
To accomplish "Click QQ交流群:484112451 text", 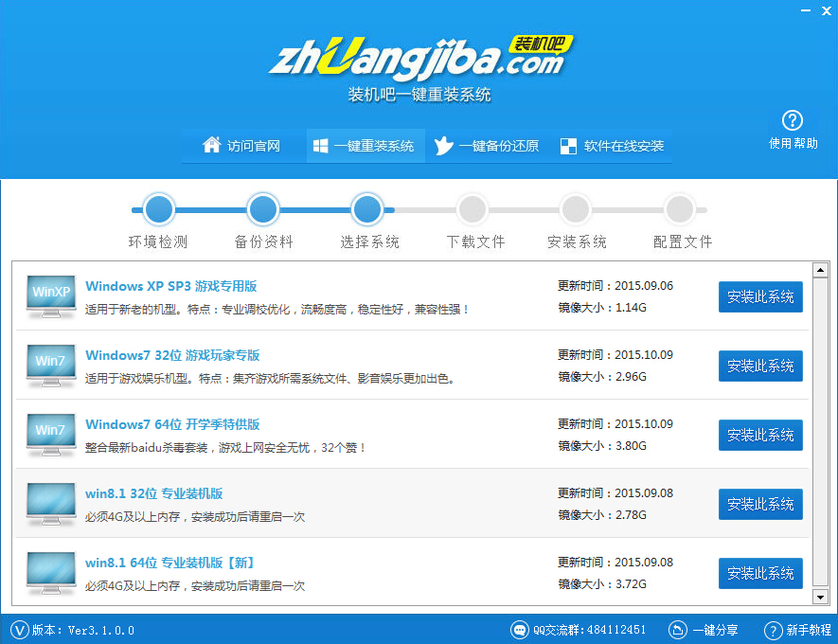I will click(590, 630).
